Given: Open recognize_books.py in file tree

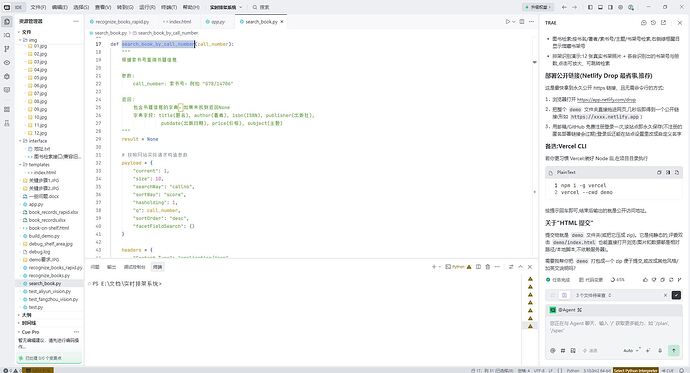Looking at the screenshot, I should 49,275.
